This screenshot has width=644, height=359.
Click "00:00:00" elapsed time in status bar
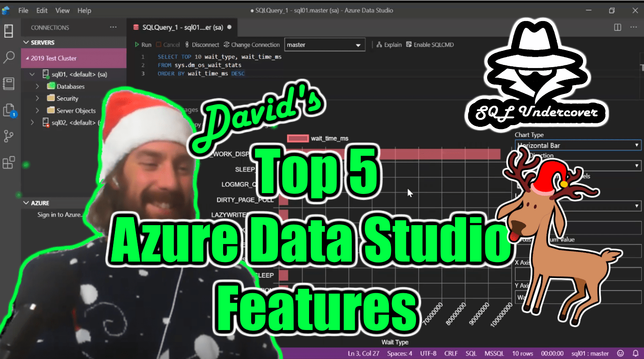coord(552,353)
